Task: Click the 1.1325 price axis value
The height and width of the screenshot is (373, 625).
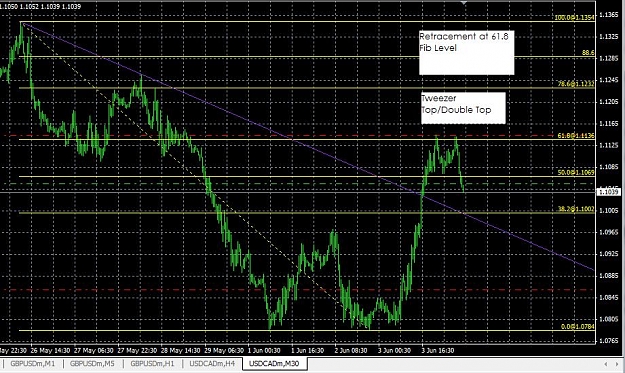Action: [609, 37]
